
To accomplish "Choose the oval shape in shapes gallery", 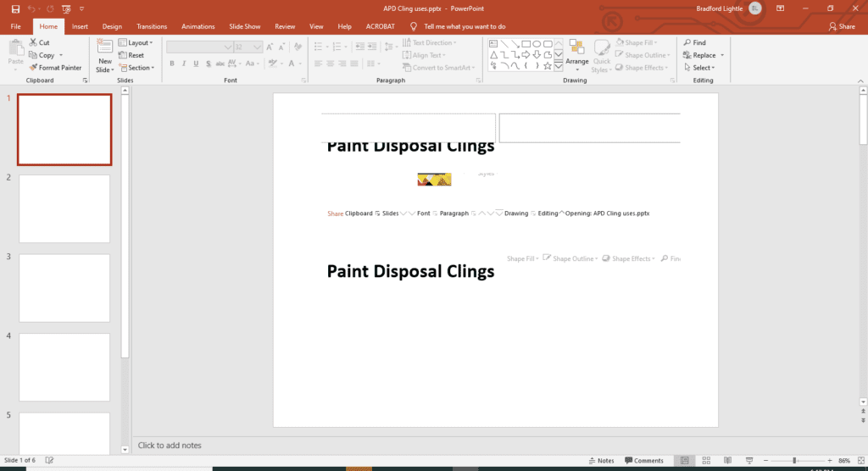I will 537,43.
